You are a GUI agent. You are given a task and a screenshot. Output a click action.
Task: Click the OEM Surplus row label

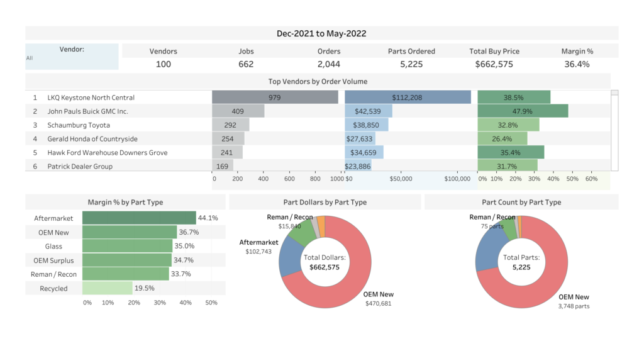(x=54, y=260)
